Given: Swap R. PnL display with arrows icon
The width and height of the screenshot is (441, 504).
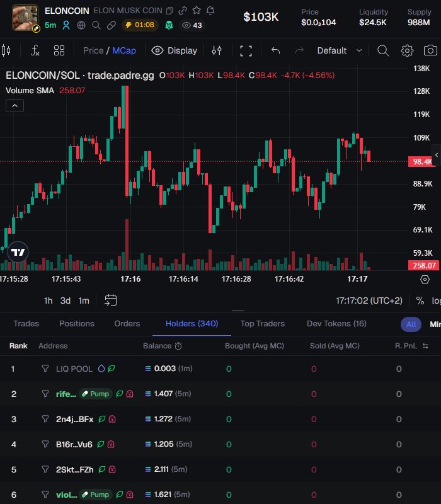Looking at the screenshot, I should tap(425, 346).
